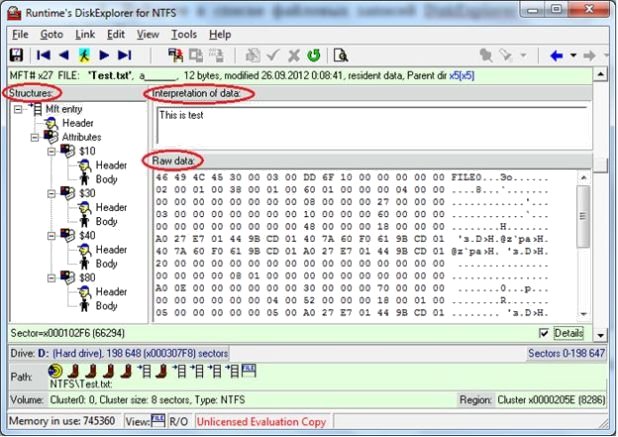Collapse the Mft entry tree node
Viewport: 618px width, 437px height.
point(18,109)
